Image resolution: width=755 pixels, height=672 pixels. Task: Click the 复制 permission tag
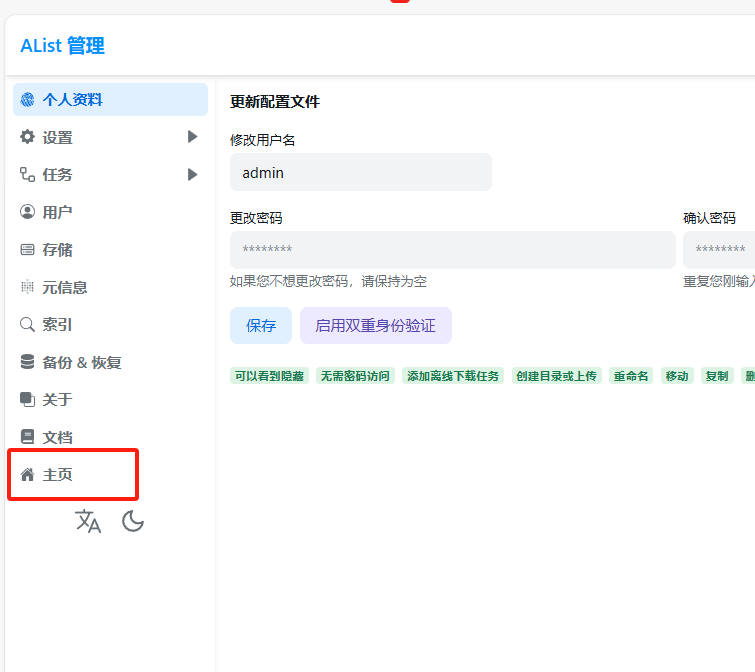pos(717,376)
